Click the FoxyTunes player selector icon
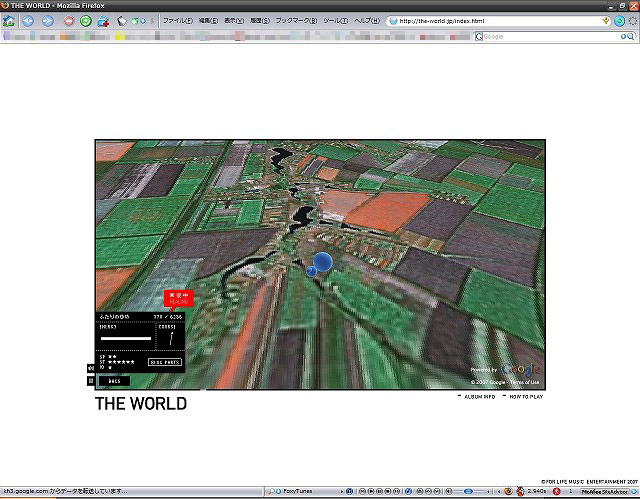This screenshot has width=640, height=499. point(349,491)
